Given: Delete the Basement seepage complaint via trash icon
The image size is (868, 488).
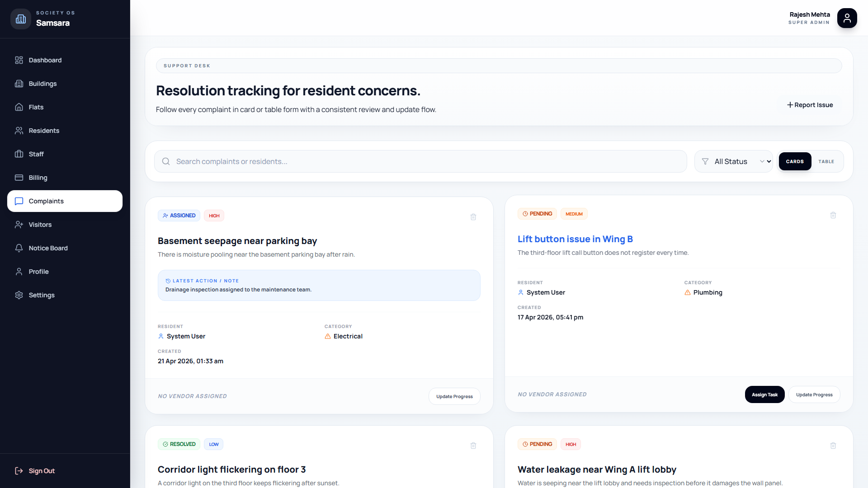Looking at the screenshot, I should click(473, 217).
